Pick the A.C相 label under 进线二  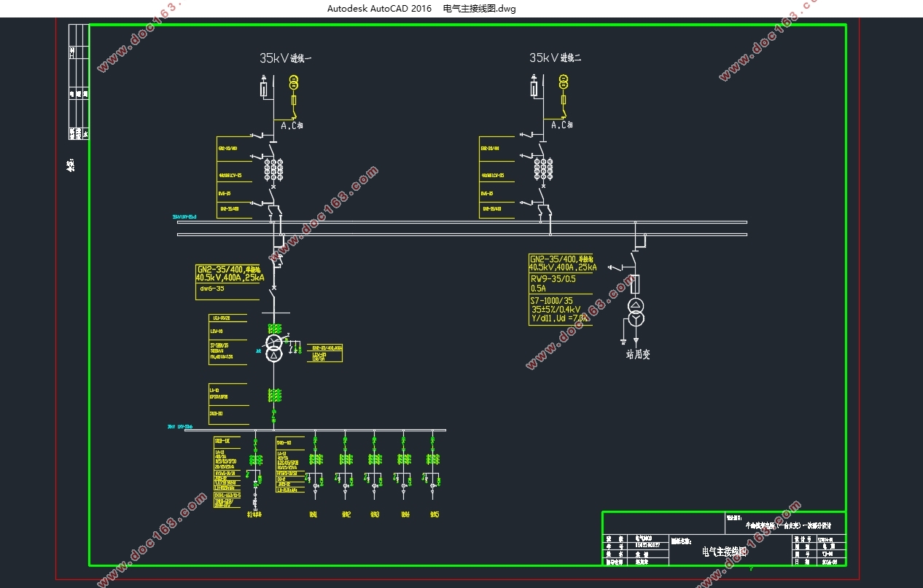click(562, 125)
